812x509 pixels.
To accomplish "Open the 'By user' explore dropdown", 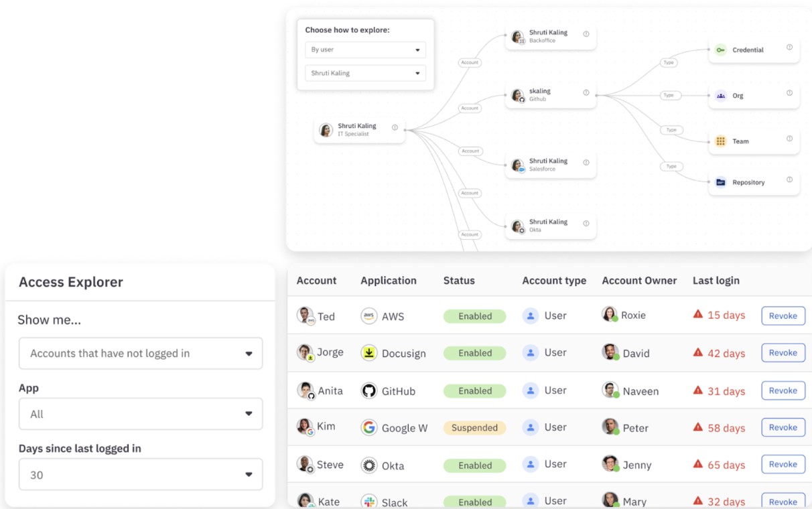I will click(x=365, y=50).
